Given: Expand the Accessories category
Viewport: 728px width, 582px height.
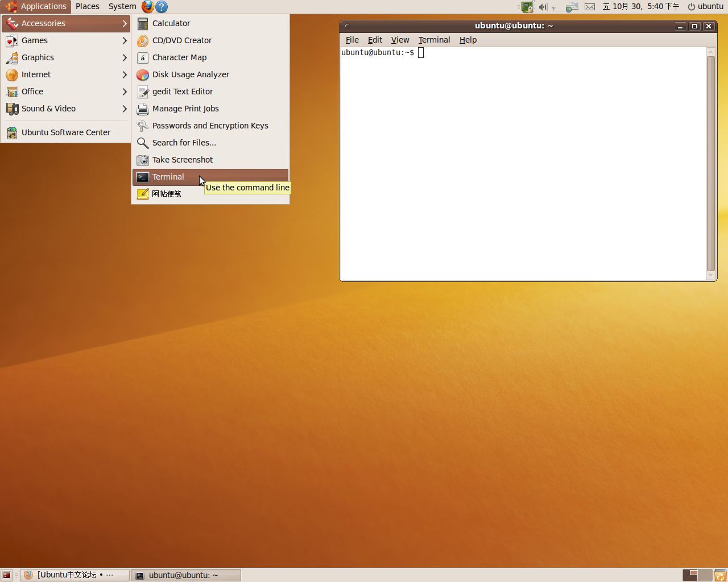Looking at the screenshot, I should (x=66, y=23).
